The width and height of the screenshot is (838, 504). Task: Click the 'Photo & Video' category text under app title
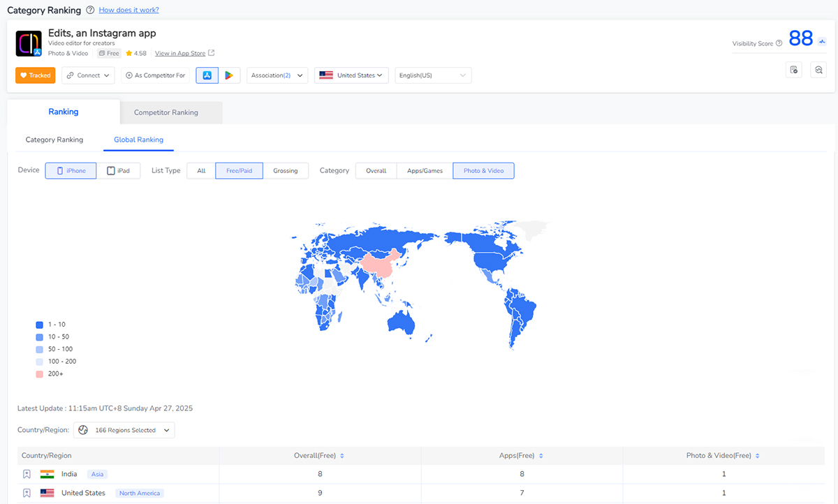coord(68,53)
